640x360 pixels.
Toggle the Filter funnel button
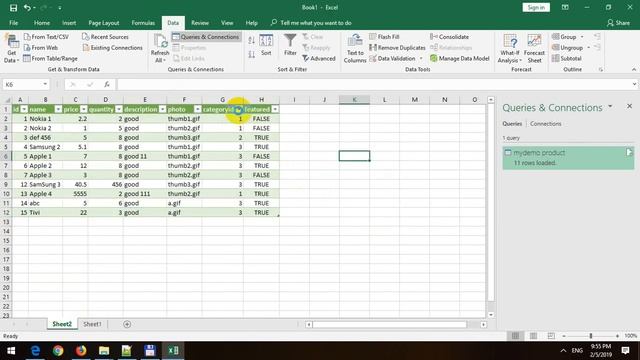290,45
